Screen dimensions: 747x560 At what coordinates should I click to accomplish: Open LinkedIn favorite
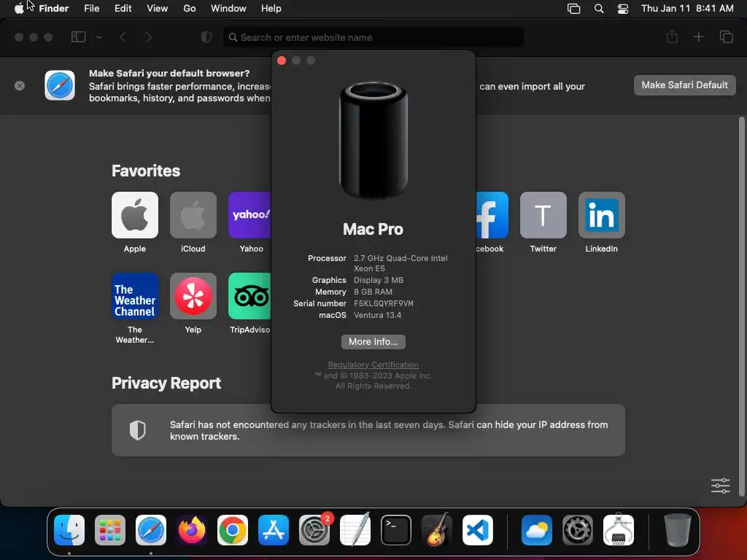602,215
